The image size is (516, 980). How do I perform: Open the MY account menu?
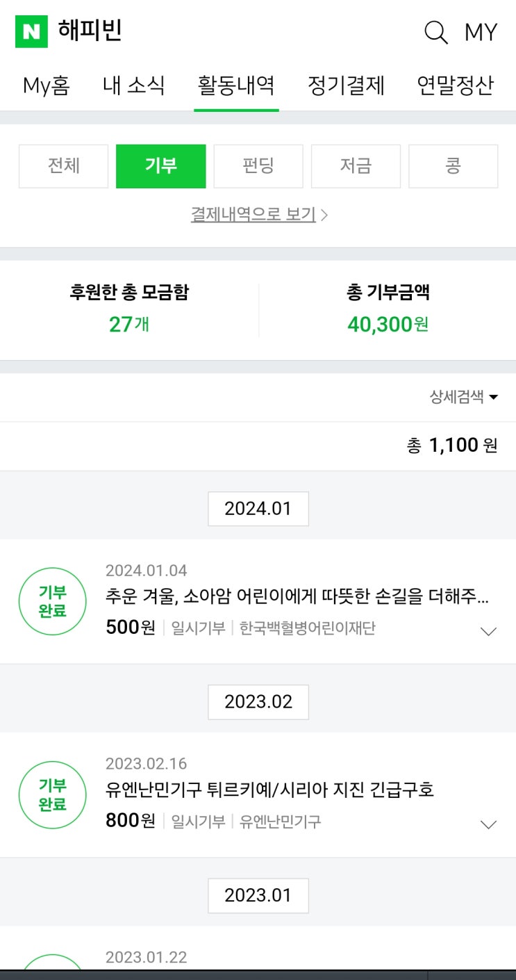point(481,32)
